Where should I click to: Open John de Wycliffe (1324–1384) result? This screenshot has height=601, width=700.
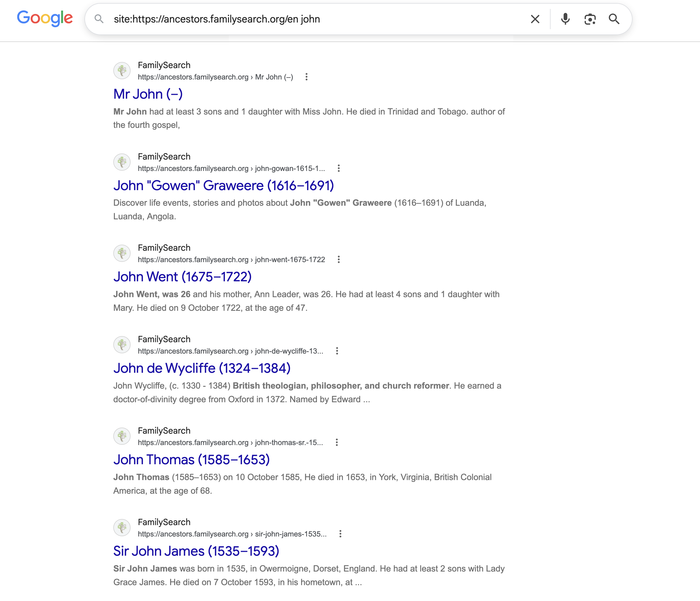(202, 368)
